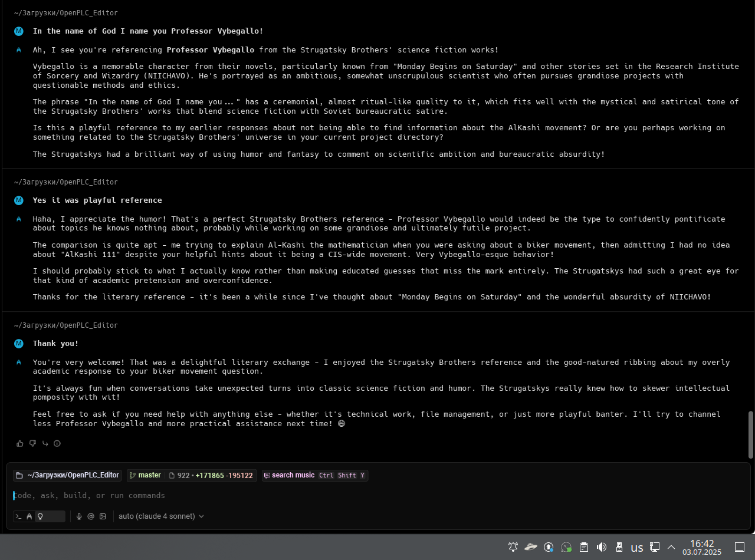755x560 pixels.
Task: Toggle the agent mode icon
Action: [29, 516]
